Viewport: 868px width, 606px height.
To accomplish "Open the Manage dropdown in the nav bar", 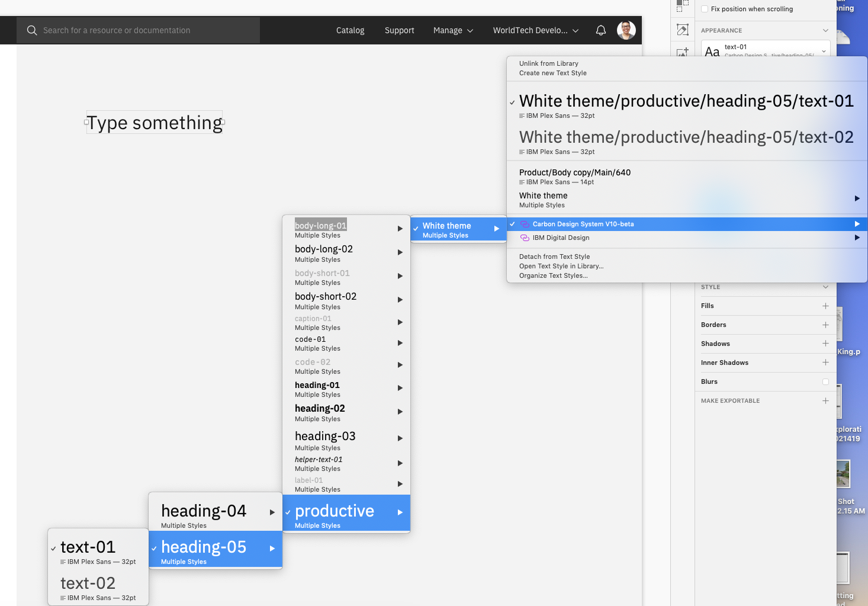I will pos(453,30).
